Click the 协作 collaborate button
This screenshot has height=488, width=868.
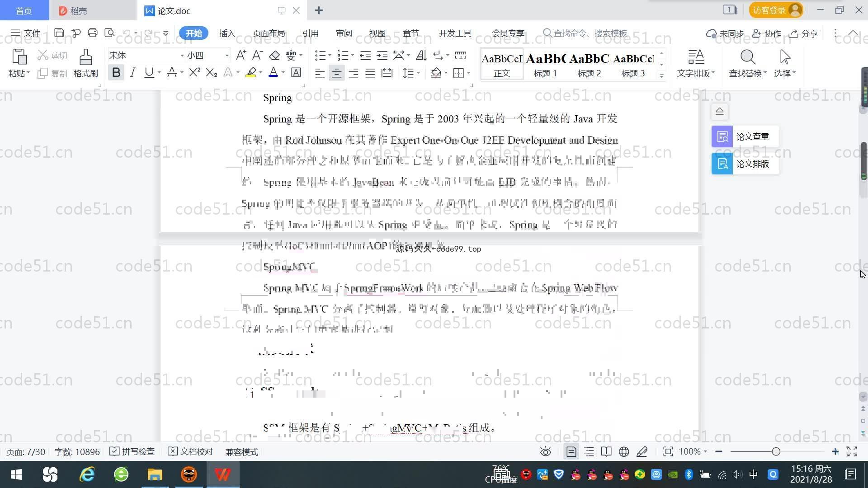(767, 33)
